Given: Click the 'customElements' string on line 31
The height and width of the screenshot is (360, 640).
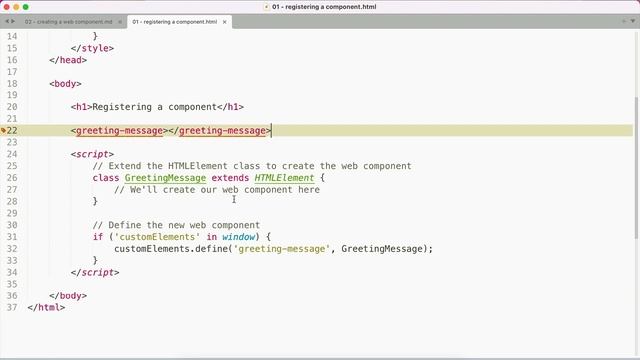Looking at the screenshot, I should 157,237.
